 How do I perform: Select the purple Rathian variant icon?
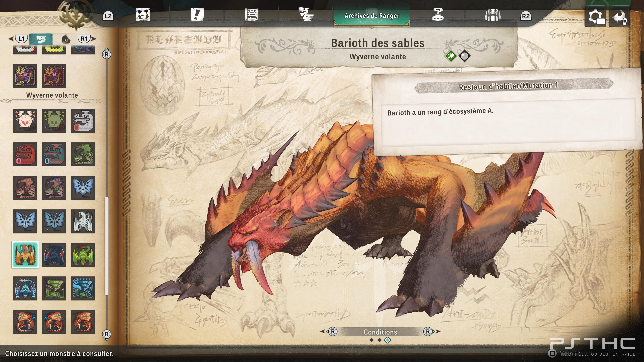click(x=54, y=188)
